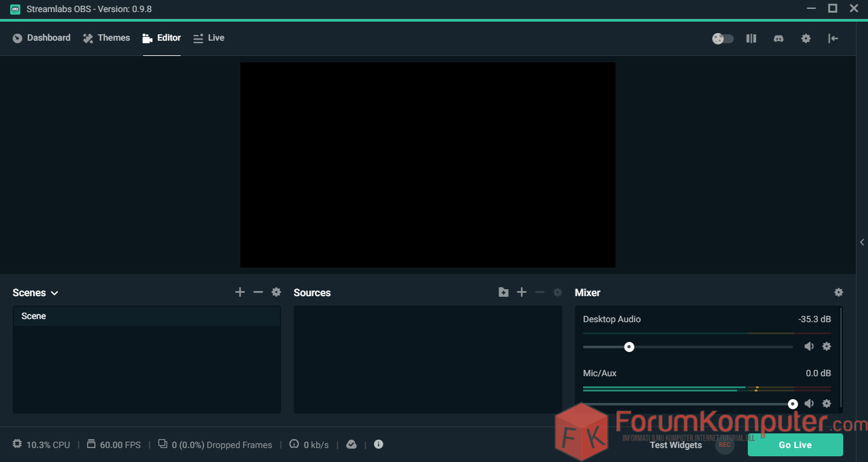Add a new source with plus icon
Viewport: 868px width, 462px height.
point(521,292)
